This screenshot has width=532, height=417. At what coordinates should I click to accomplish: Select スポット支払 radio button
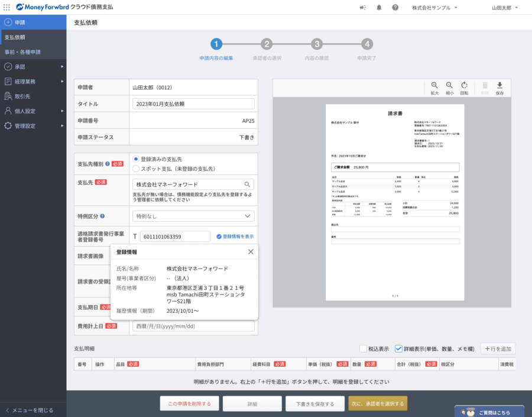tap(136, 169)
